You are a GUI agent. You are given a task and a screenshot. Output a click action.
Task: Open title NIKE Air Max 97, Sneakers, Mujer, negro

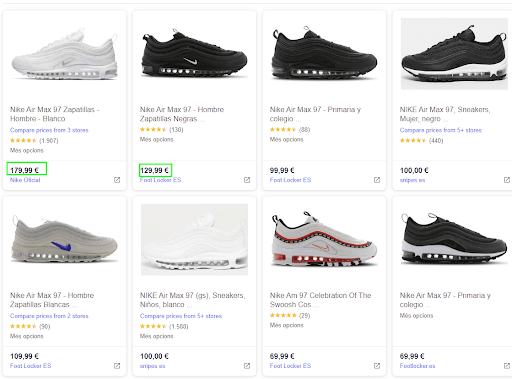(x=445, y=114)
